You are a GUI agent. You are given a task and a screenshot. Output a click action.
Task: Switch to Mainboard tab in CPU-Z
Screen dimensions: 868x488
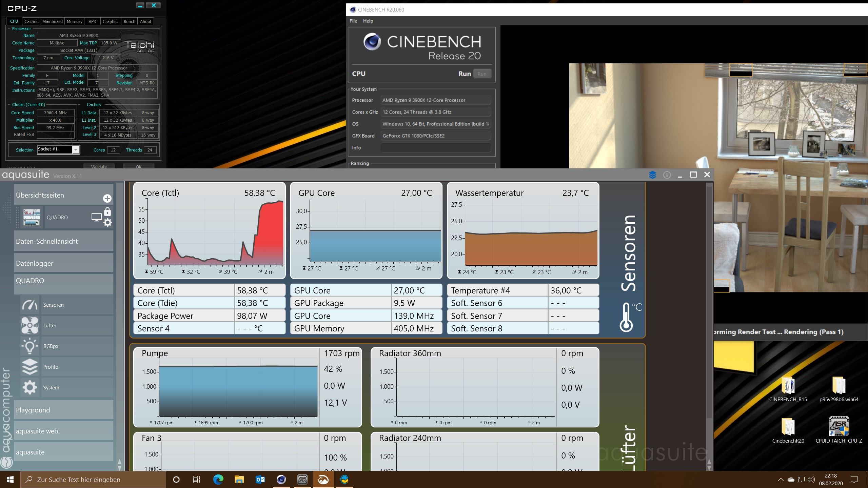pyautogui.click(x=53, y=21)
